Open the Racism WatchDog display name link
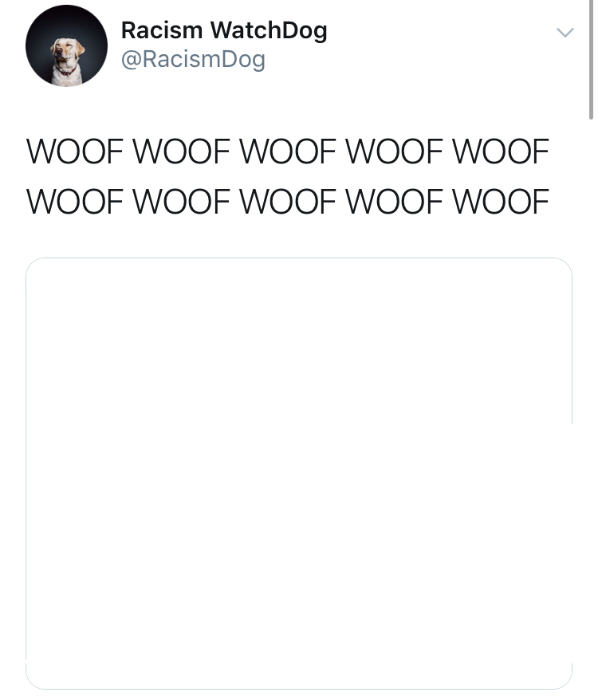Viewport: 598px width, 700px height. (x=224, y=30)
